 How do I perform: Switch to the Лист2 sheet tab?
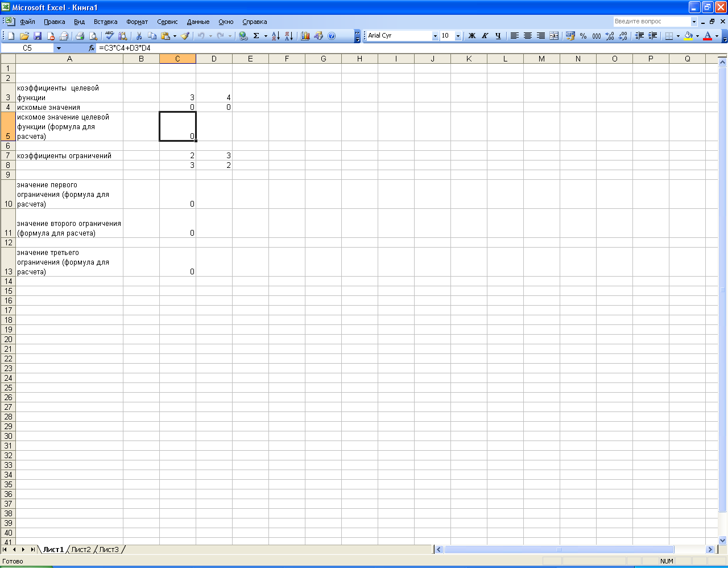tap(81, 550)
